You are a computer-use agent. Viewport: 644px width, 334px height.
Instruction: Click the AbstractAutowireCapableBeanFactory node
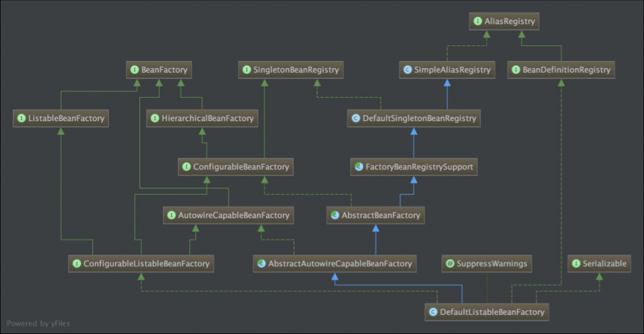(335, 263)
